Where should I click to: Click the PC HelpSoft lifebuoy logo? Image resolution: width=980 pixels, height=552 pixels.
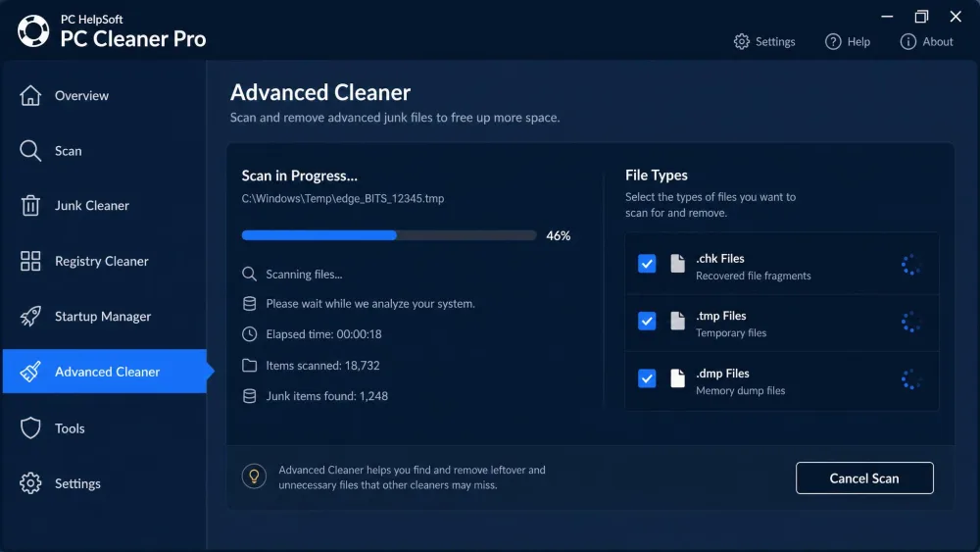coord(33,30)
